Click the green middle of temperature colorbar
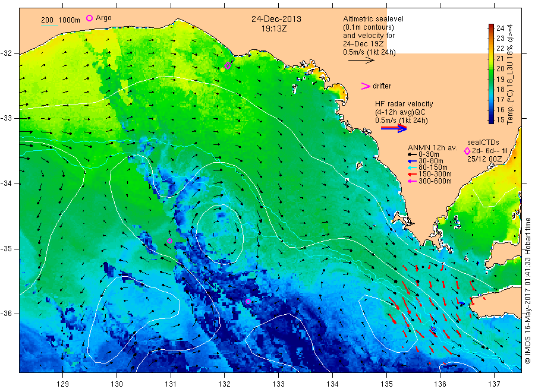The height and width of the screenshot is (392, 535). point(491,73)
